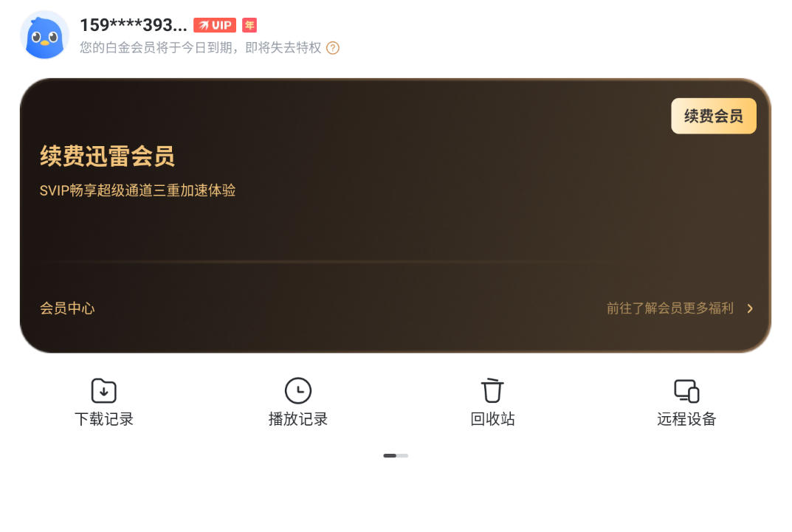Open the 播放记录 clock icon

click(x=298, y=390)
